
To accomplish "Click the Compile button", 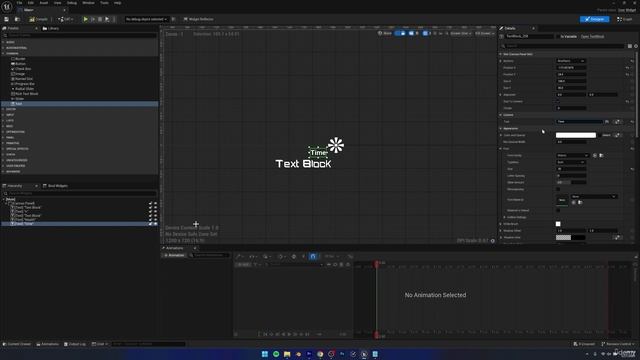I will [38, 19].
